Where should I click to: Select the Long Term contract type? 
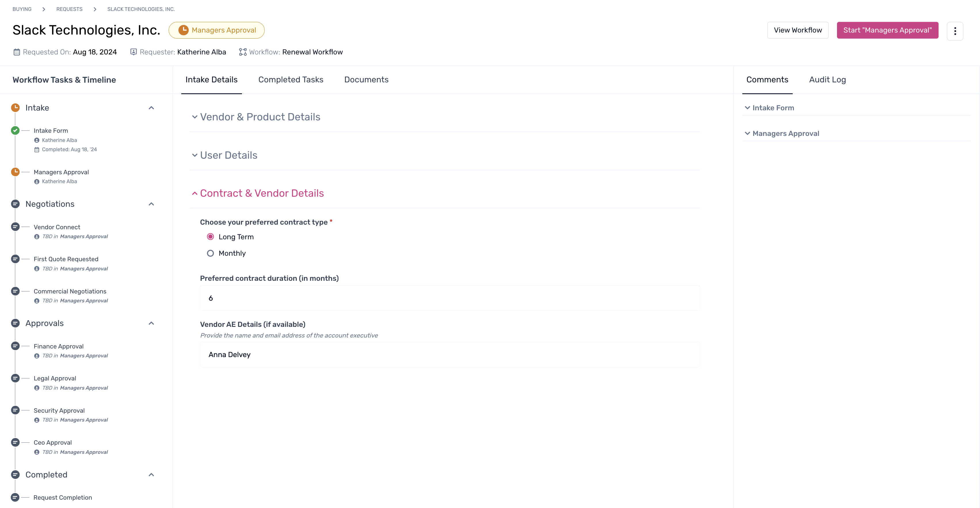click(x=210, y=237)
